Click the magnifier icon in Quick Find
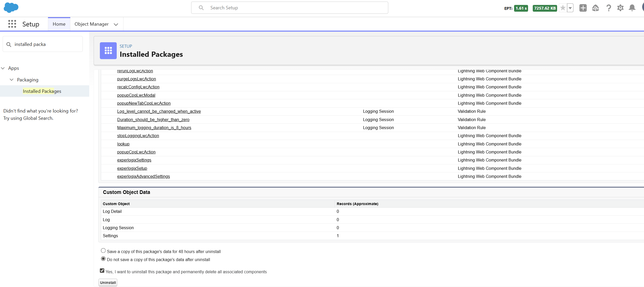 pos(9,44)
